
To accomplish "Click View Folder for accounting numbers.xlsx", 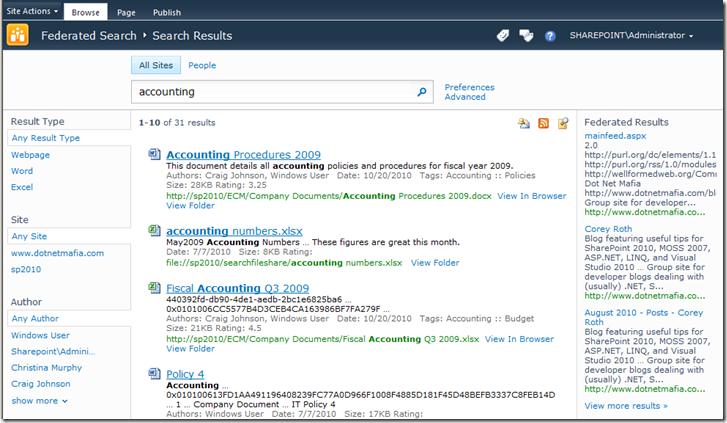I will [435, 263].
